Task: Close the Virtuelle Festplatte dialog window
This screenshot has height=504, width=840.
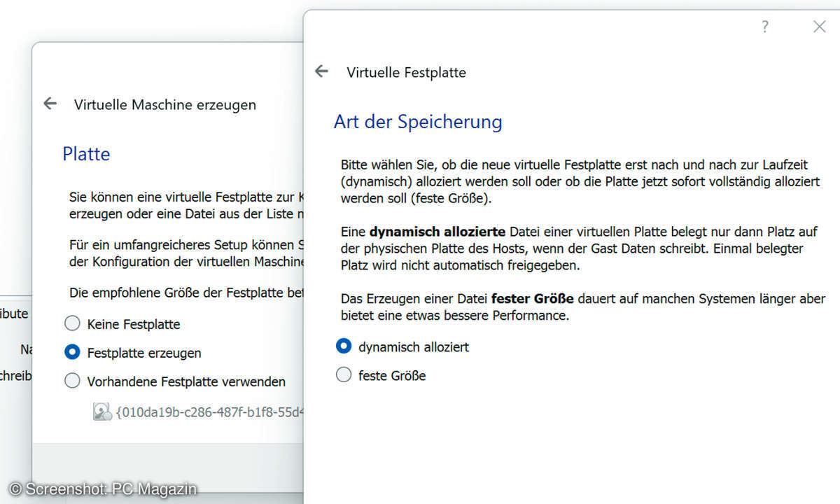Action: (819, 27)
